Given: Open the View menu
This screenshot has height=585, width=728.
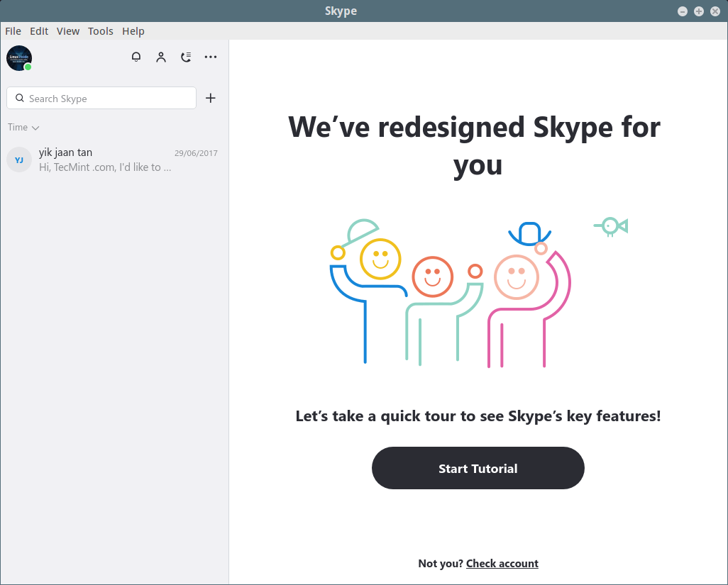Looking at the screenshot, I should click(68, 31).
